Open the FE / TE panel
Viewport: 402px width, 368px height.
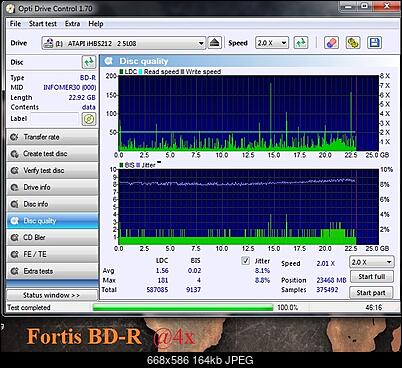tap(52, 254)
